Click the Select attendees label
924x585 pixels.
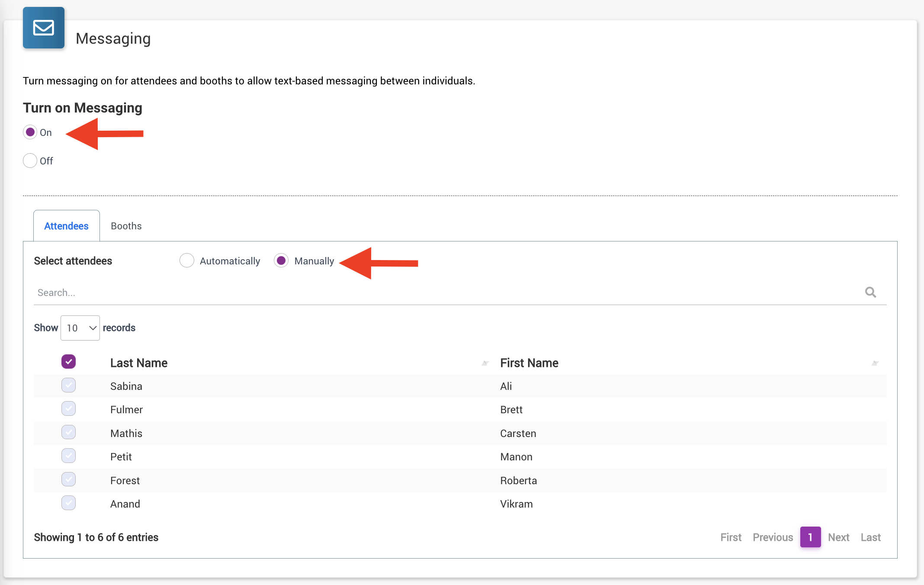pyautogui.click(x=73, y=261)
